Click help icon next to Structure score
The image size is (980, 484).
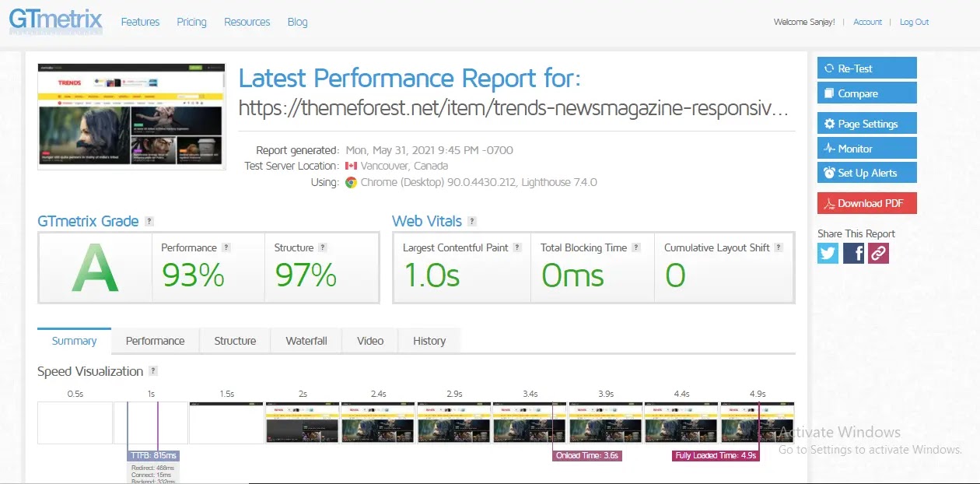click(x=323, y=247)
